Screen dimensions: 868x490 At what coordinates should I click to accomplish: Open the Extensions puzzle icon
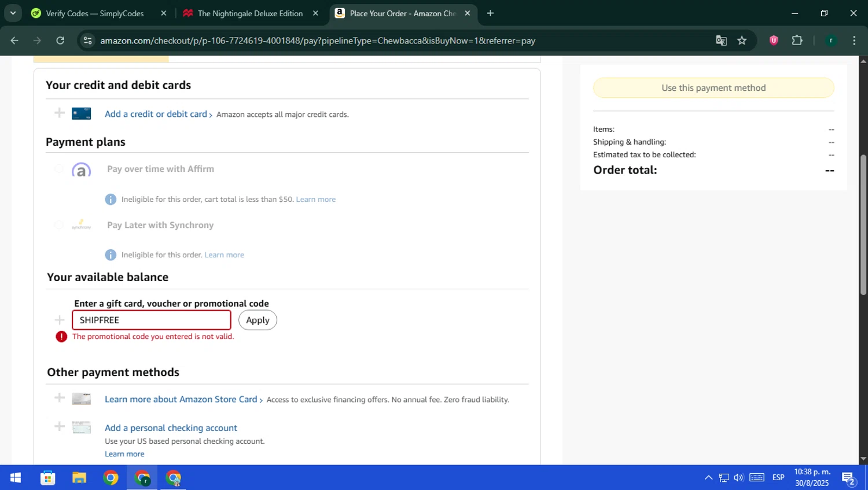(x=797, y=40)
